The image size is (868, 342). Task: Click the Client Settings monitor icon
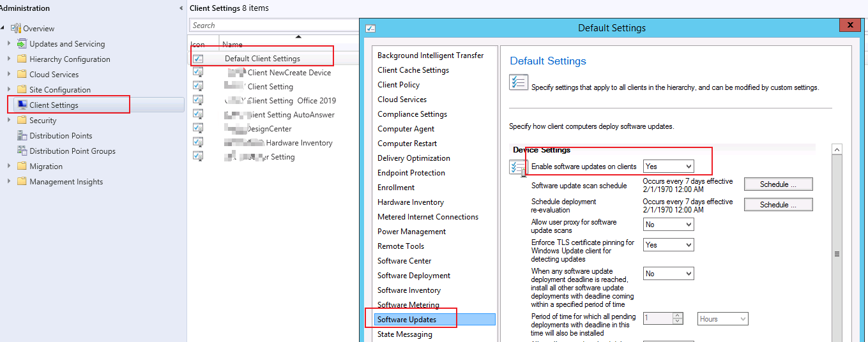22,105
